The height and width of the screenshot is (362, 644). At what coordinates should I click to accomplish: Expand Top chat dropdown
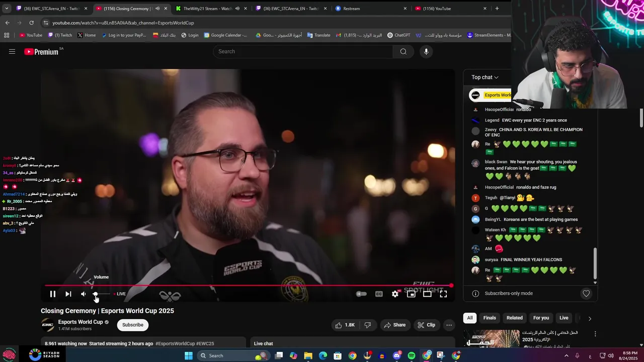tap(485, 77)
